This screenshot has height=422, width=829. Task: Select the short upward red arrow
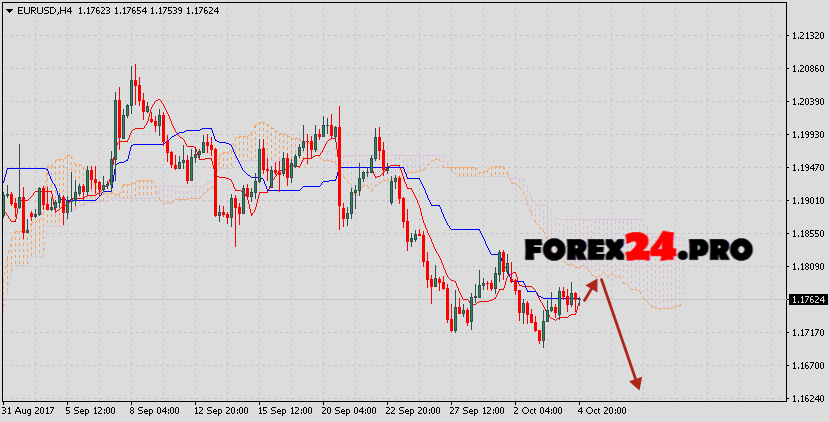click(591, 290)
